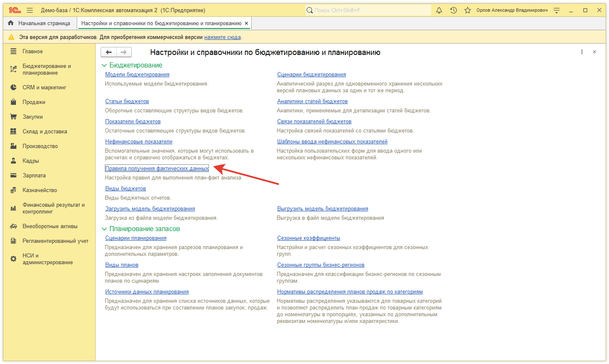Open the form's three-dot more menu
The image size is (609, 364).
coord(582,52)
